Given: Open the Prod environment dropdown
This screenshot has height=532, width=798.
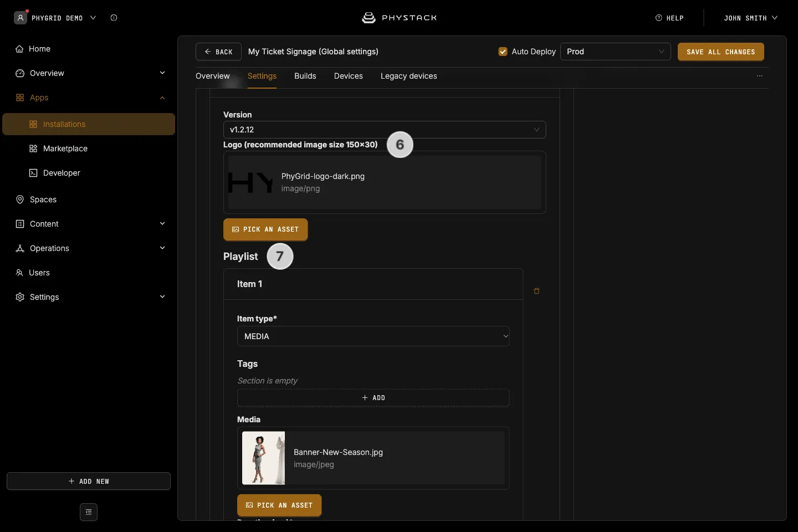Looking at the screenshot, I should click(616, 52).
